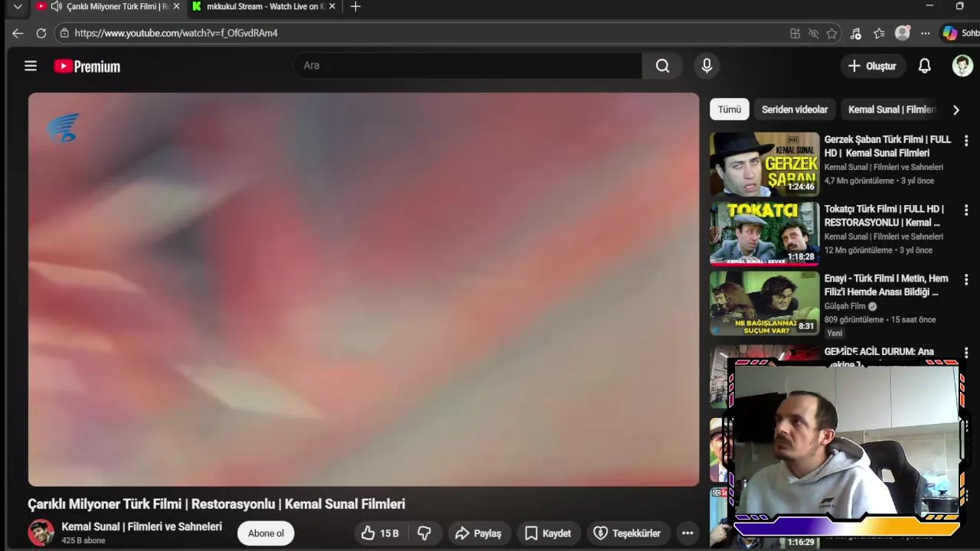Open the browser profile icon
The width and height of the screenshot is (980, 551).
click(x=903, y=33)
